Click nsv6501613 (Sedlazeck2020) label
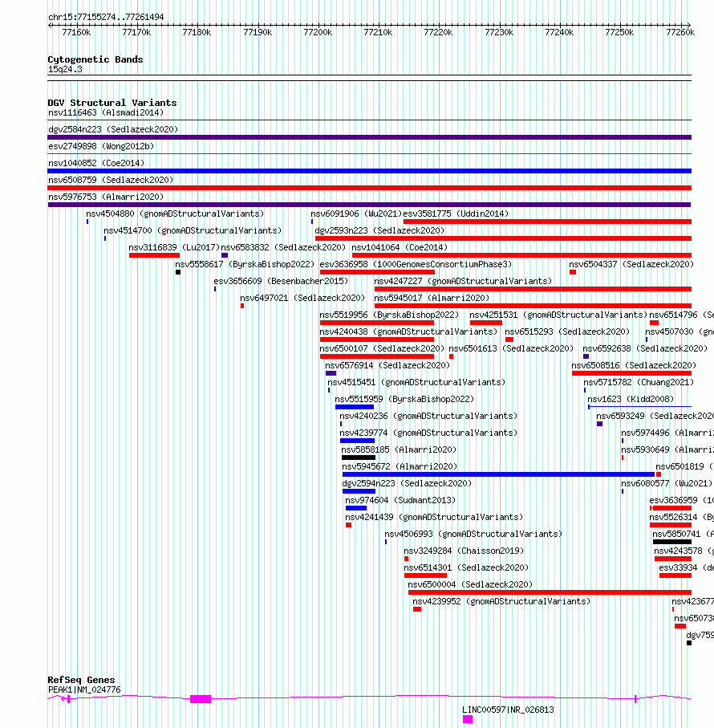Image resolution: width=714 pixels, height=728 pixels. click(511, 348)
